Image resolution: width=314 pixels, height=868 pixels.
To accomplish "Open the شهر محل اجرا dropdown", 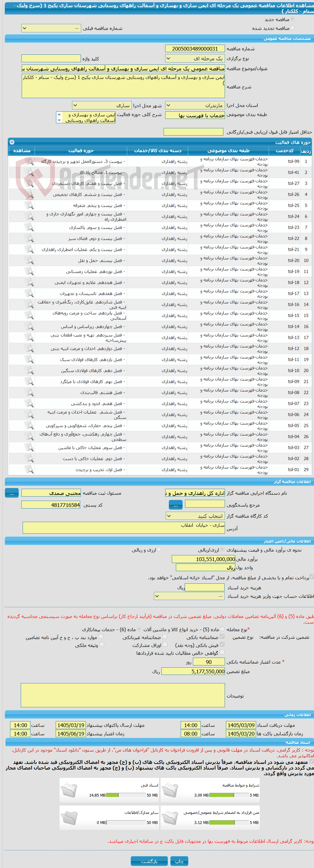I will pyautogui.click(x=102, y=105).
